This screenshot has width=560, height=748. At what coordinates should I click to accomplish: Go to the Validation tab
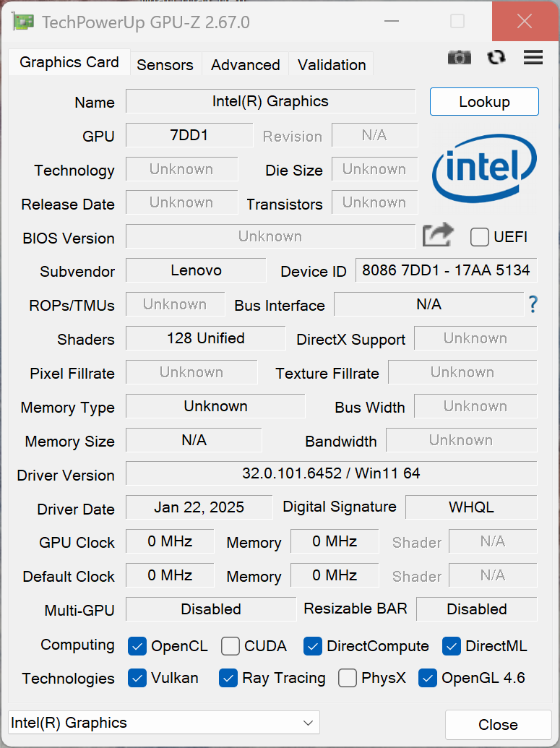click(332, 64)
